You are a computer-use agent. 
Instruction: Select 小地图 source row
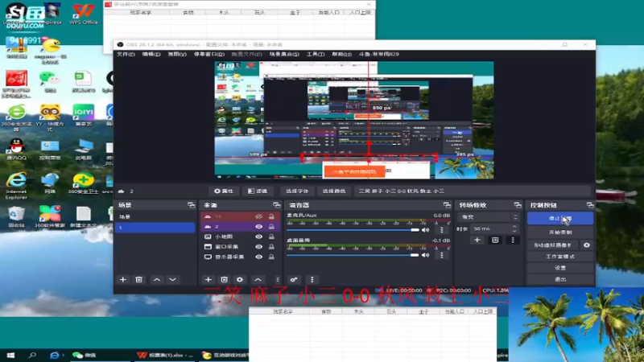pos(240,237)
